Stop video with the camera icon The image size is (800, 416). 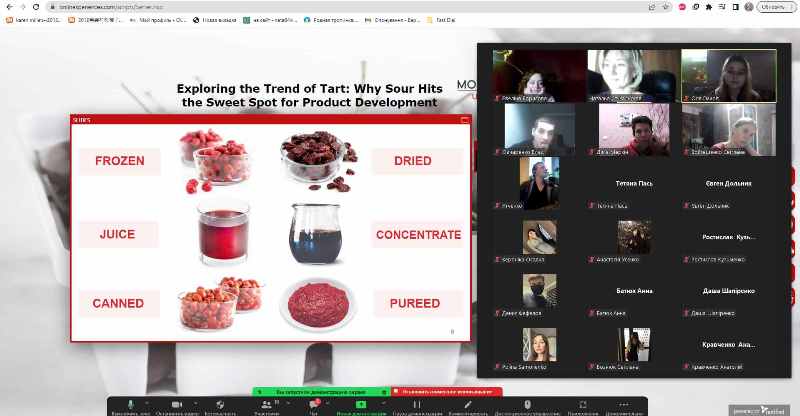(x=177, y=405)
